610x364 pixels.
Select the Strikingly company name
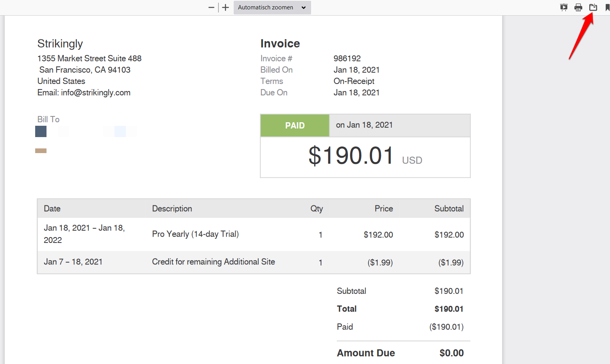tap(60, 43)
